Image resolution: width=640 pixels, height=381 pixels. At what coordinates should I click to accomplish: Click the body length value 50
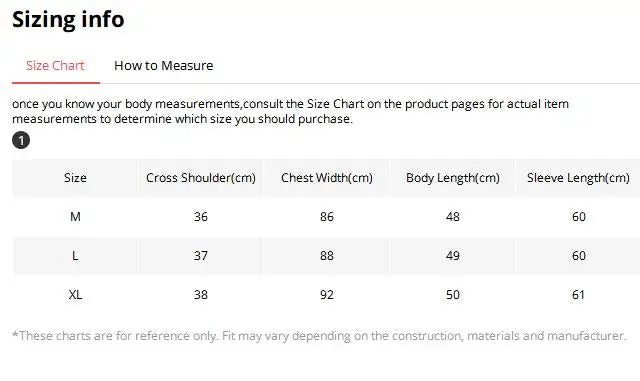click(453, 294)
